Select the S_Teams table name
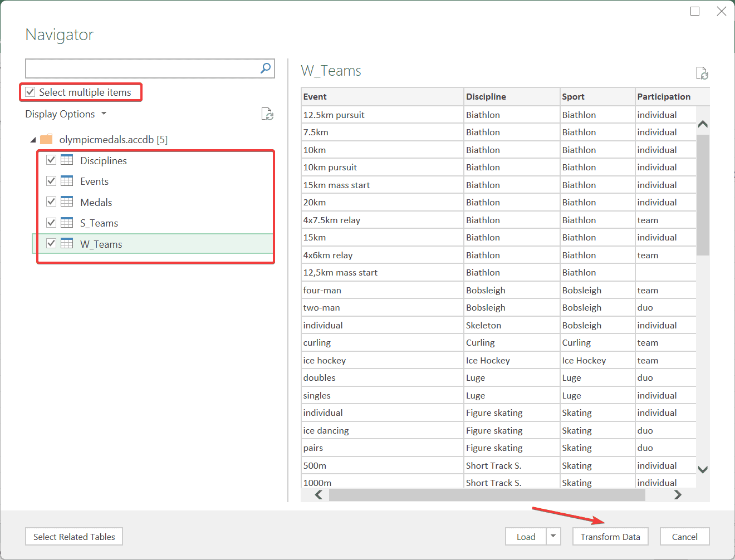The height and width of the screenshot is (560, 735). tap(99, 223)
